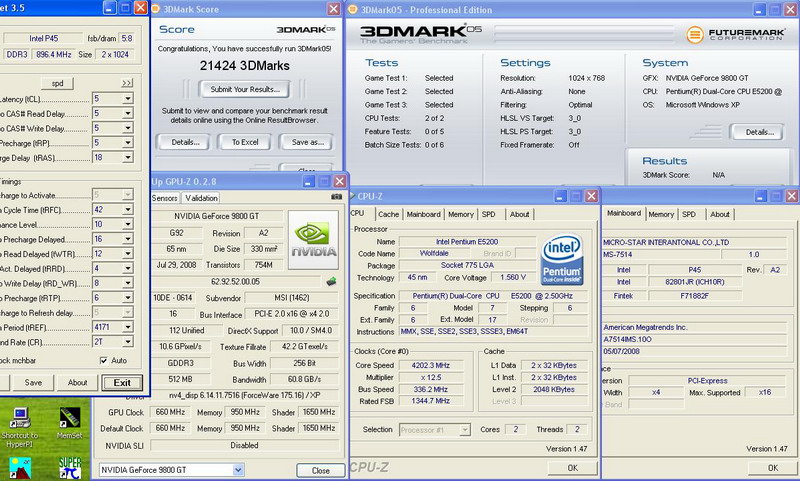Click the NVIDIA logo in GPU-Z
Viewport: 800px width, 481px height.
(x=313, y=240)
